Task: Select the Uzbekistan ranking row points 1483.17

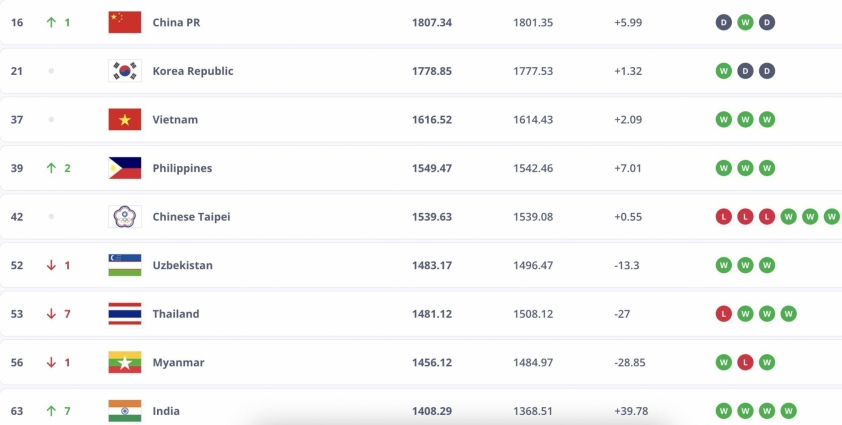Action: click(x=432, y=265)
